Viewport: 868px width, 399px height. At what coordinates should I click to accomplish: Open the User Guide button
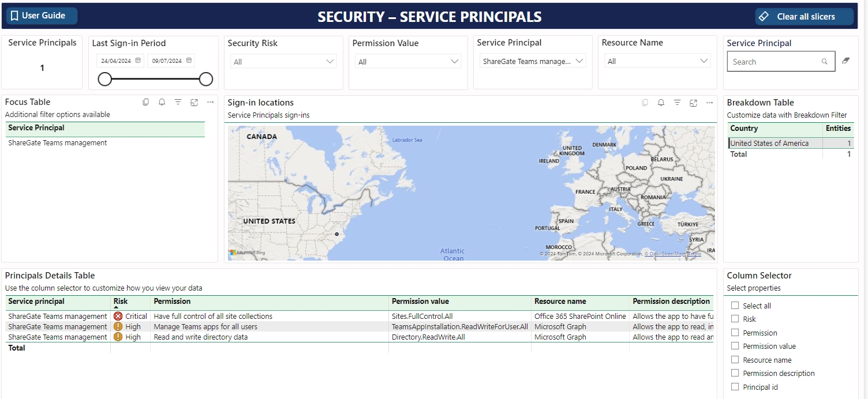coord(42,16)
